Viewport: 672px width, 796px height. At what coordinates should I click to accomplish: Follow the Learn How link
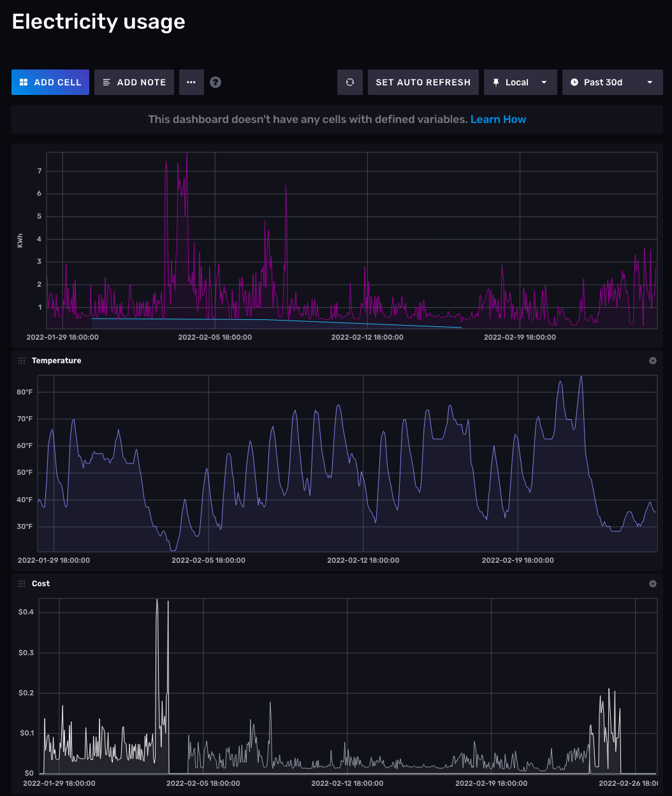(499, 119)
